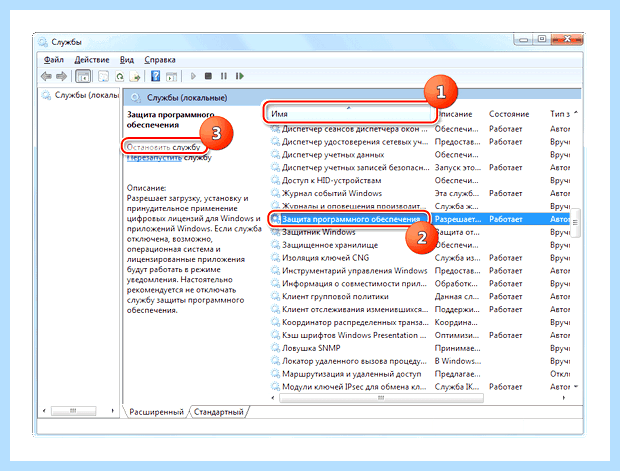The width and height of the screenshot is (620, 471).
Task: Click the Pause service toolbar icon
Action: (224, 76)
